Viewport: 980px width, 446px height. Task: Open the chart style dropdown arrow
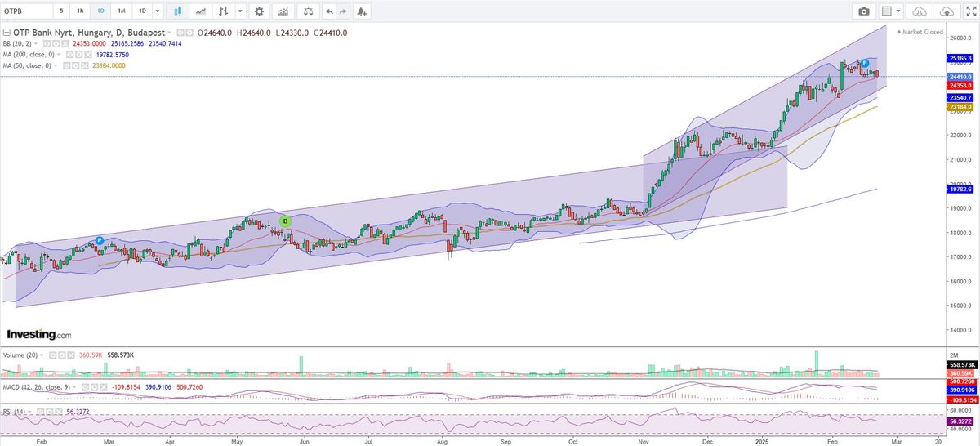pyautogui.click(x=239, y=11)
